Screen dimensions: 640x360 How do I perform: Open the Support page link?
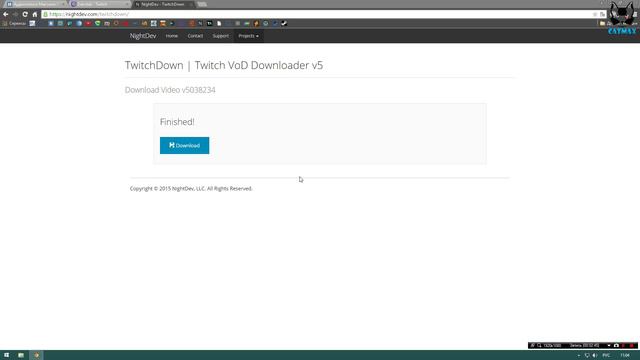[x=220, y=36]
